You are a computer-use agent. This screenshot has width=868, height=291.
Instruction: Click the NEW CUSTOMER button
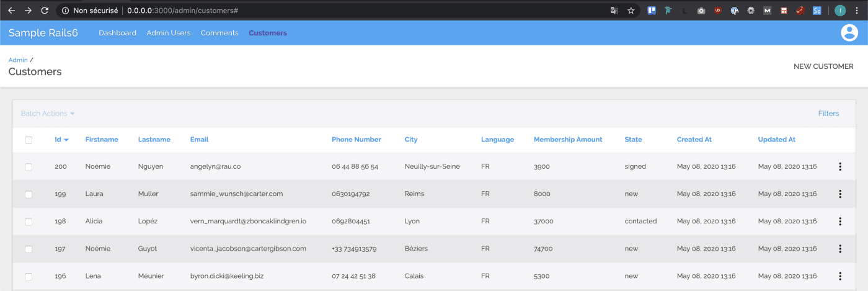point(823,66)
